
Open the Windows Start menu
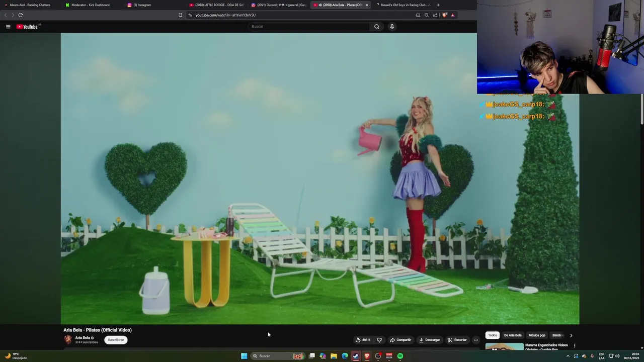pos(244,356)
